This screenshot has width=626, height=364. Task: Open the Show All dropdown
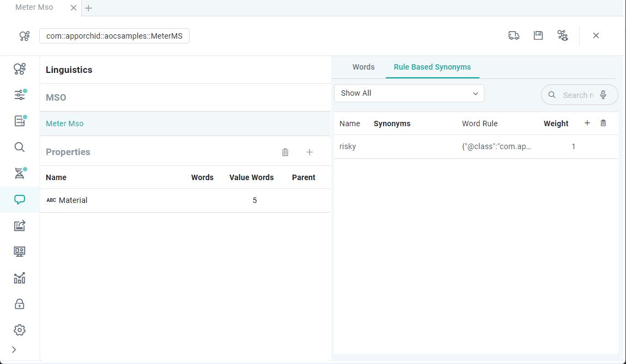(409, 94)
